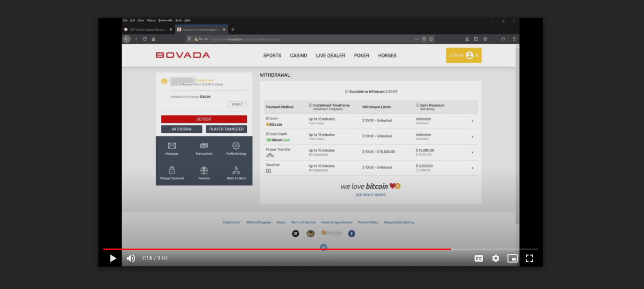
Task: Click the info icon beside Daily Maximum
Action: point(418,106)
